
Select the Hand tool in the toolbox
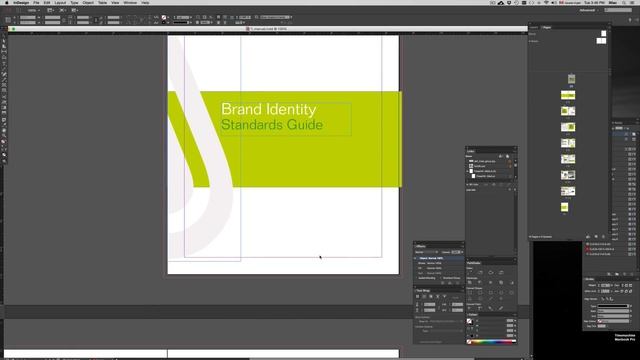[4, 130]
